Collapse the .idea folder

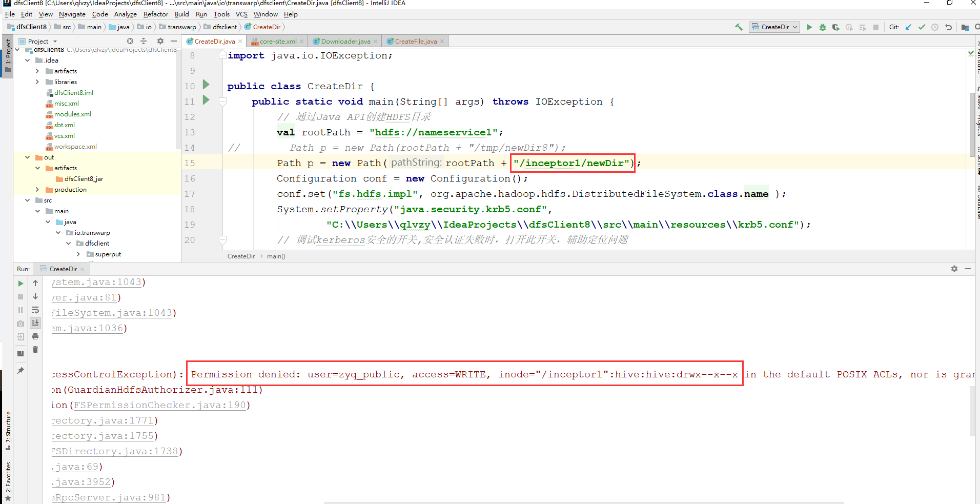[x=27, y=61]
